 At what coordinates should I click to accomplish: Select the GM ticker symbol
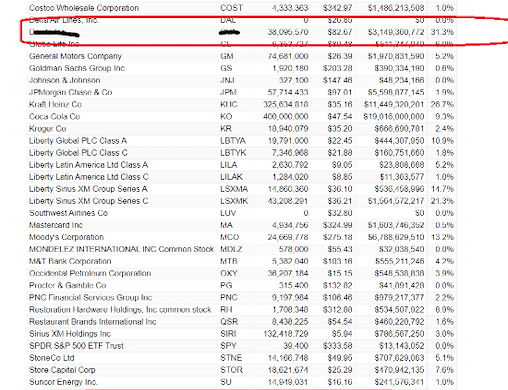(227, 56)
